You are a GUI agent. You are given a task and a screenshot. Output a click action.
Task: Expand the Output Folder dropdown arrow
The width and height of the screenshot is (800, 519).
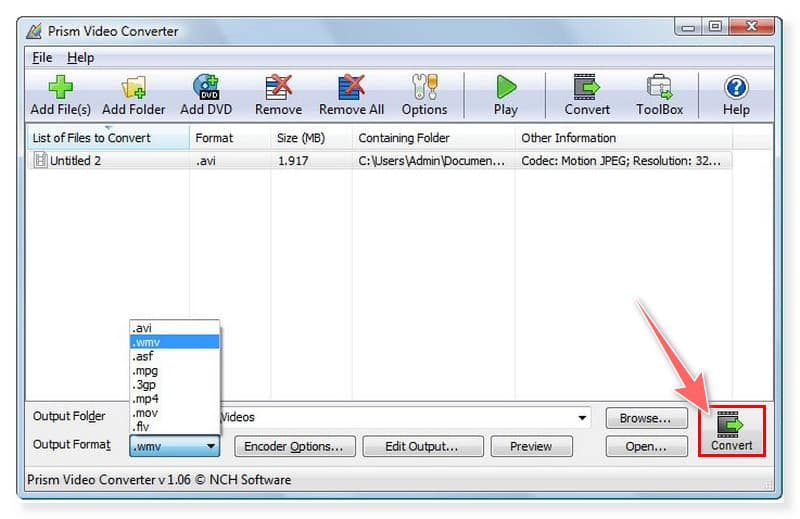[582, 418]
